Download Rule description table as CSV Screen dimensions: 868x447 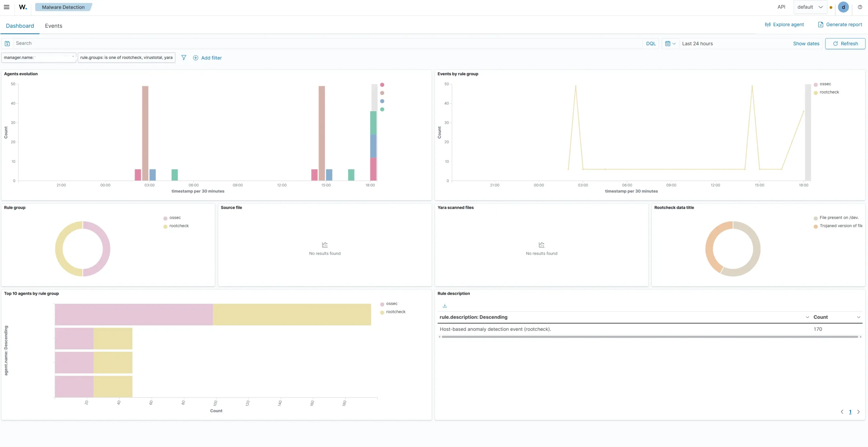445,306
